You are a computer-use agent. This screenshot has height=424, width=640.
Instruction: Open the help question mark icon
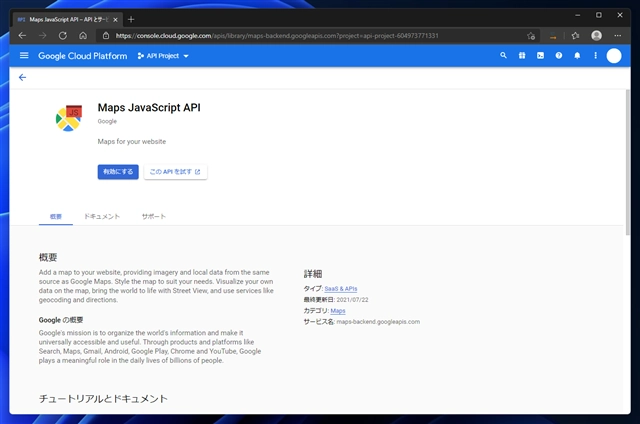(x=559, y=55)
